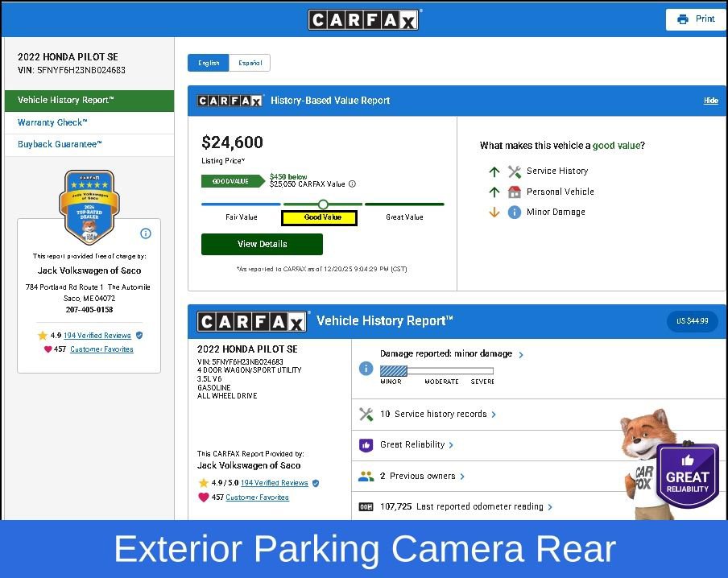Switch report language to English
The height and width of the screenshot is (578, 728).
tap(209, 63)
